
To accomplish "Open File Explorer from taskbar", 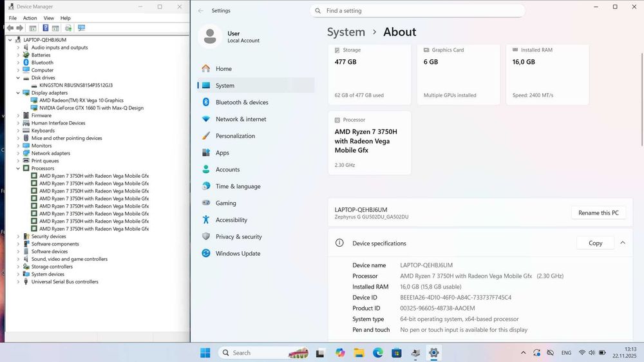I will click(359, 352).
